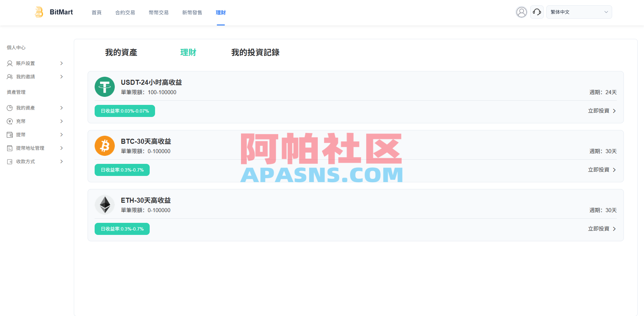Click the ETH-30天高收益 title
The image size is (644, 316).
[146, 200]
